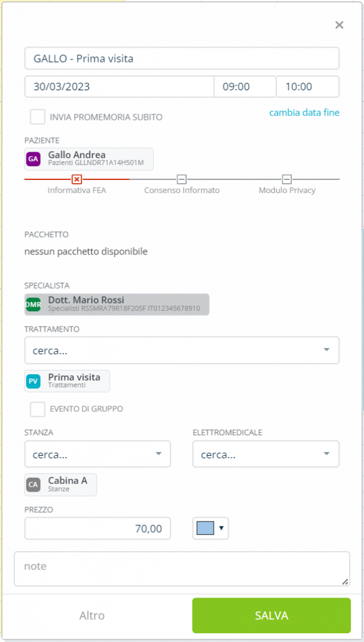Close the appointment dialog with the X

coord(339,25)
